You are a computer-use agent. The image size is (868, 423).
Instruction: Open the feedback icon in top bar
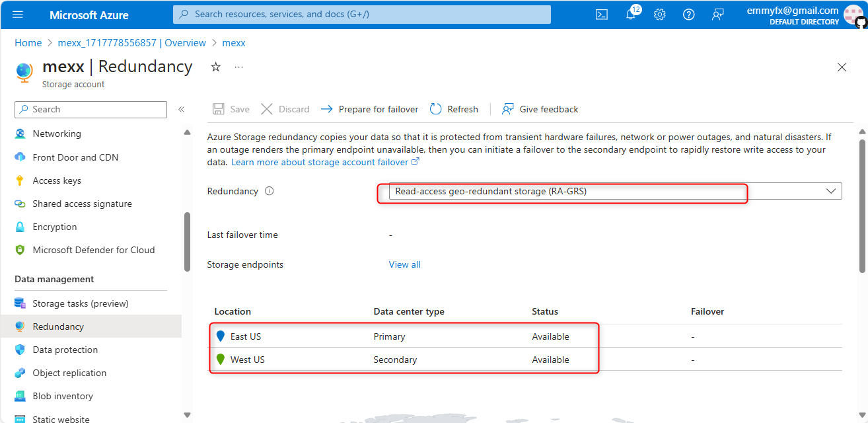717,15
